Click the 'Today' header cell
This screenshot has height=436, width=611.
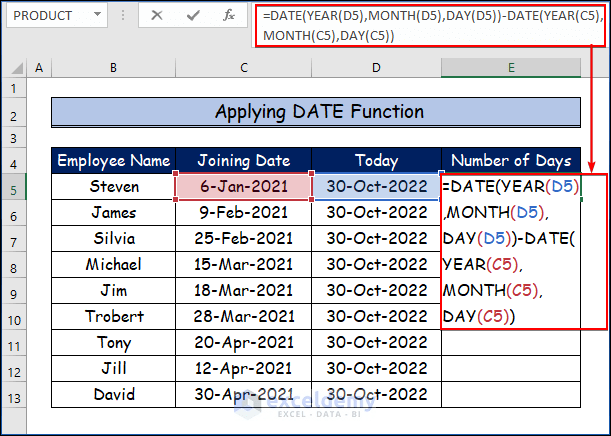pyautogui.click(x=376, y=161)
